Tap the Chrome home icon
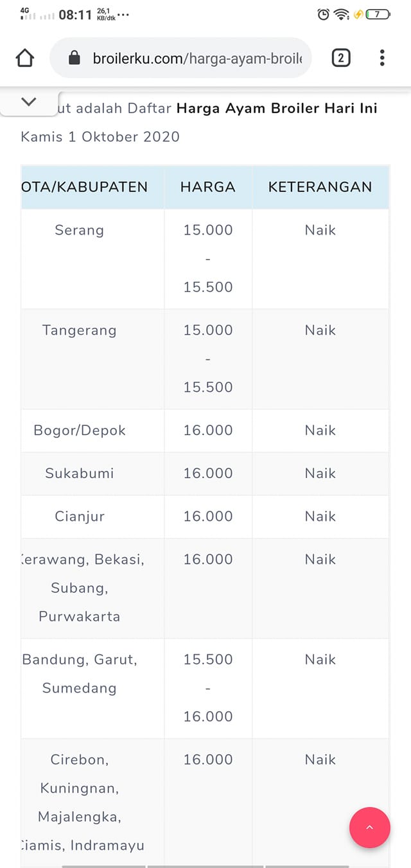This screenshot has height=868, width=411. pos(24,58)
